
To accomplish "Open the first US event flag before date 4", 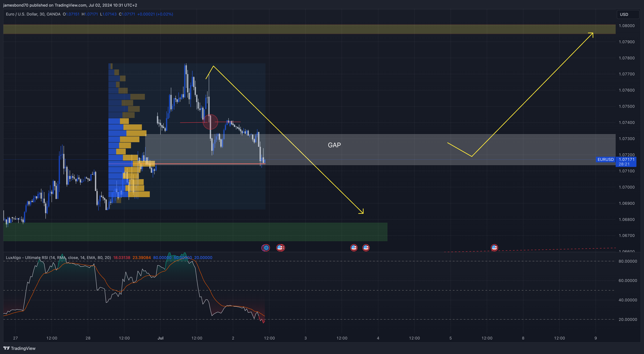I will tap(354, 248).
